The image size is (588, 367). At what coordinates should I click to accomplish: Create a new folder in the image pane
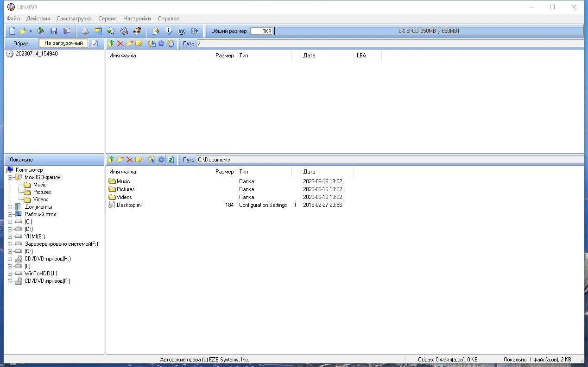[129, 43]
